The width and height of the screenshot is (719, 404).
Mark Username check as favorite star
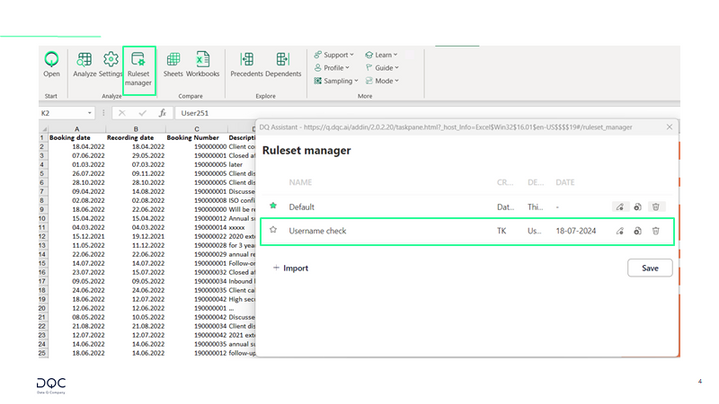point(273,230)
